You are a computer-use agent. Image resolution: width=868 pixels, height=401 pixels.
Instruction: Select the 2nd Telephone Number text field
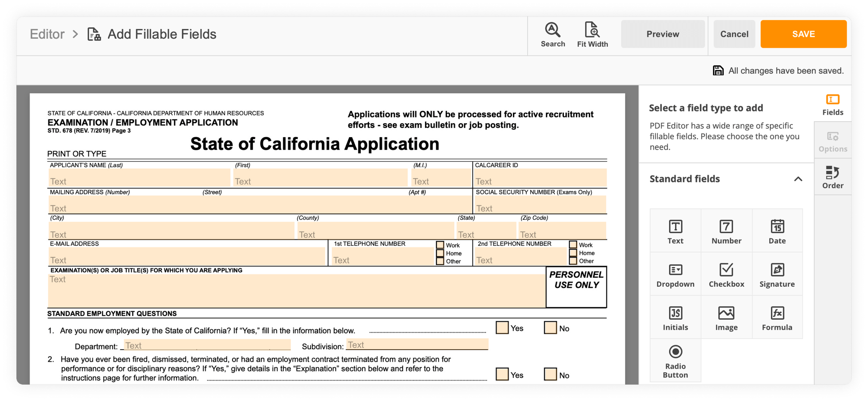click(x=521, y=256)
